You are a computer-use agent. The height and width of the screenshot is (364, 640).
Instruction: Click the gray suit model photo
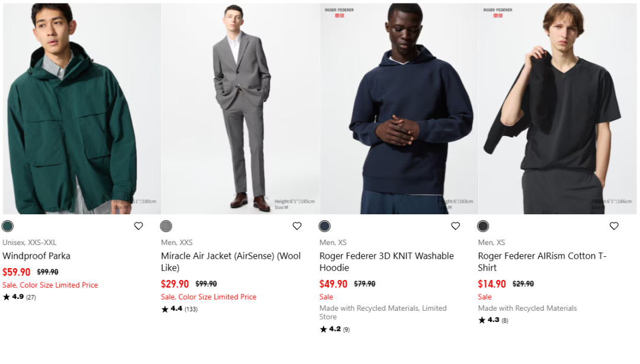point(241,109)
